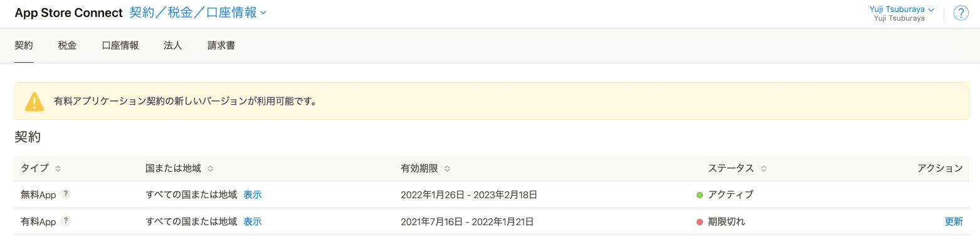Select the 請求書 tab
Image resolution: width=980 pixels, height=249 pixels.
pyautogui.click(x=221, y=45)
